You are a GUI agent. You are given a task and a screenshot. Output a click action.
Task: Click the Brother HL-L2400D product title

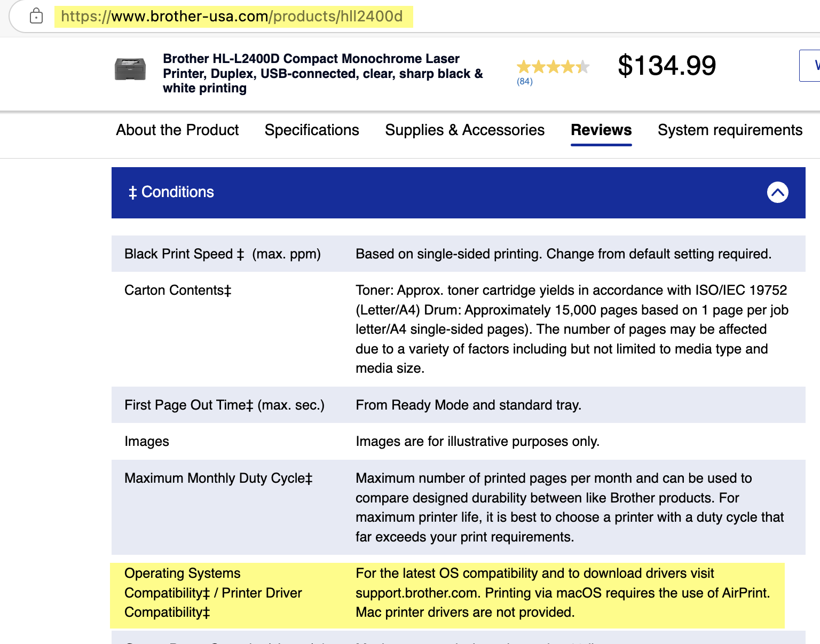coord(322,73)
